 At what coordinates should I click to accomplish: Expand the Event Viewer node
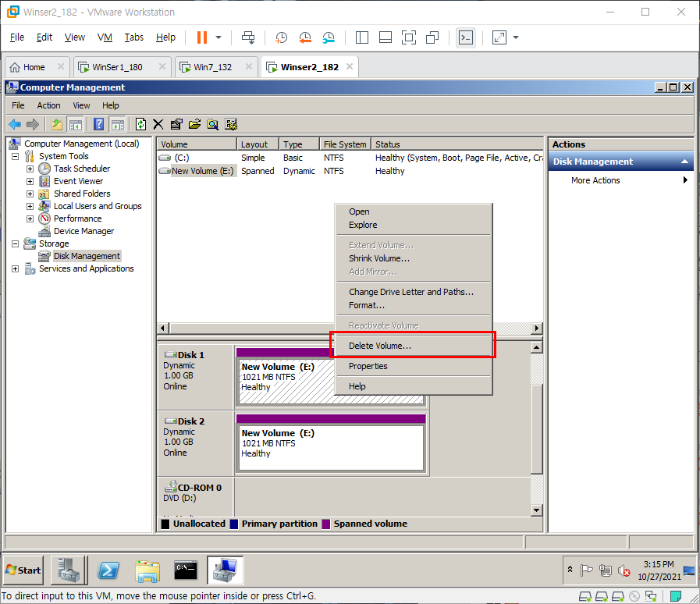(x=30, y=181)
